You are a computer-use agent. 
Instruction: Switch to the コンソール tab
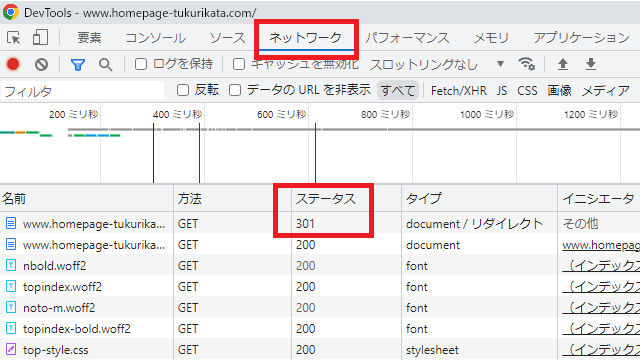(156, 38)
